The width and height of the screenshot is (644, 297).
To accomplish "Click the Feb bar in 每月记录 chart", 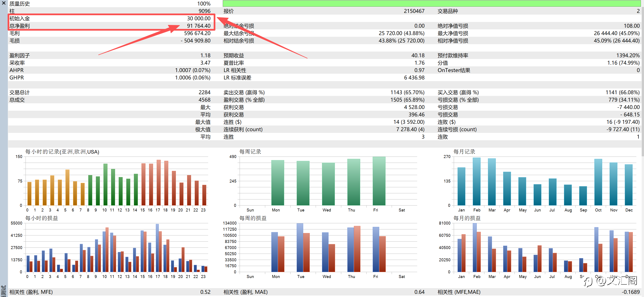I will (477, 182).
